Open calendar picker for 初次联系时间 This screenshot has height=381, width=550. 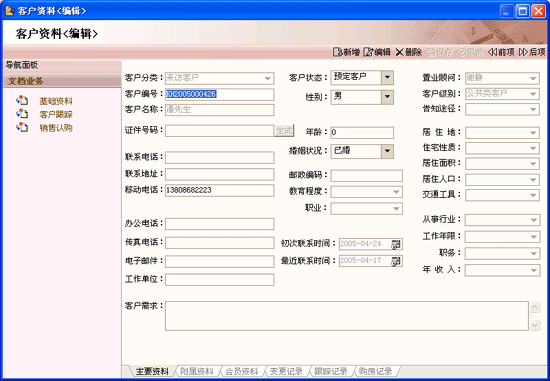click(x=396, y=244)
